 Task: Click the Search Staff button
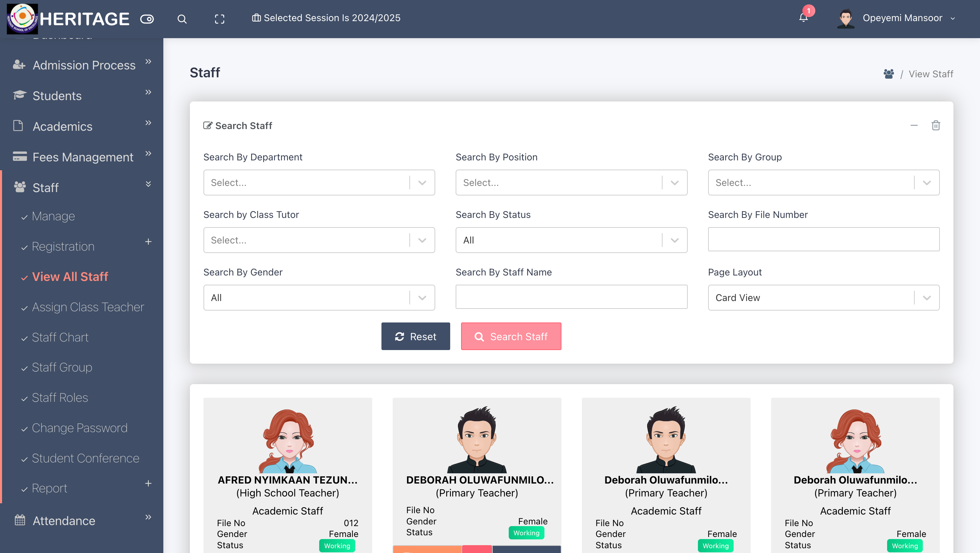(x=511, y=336)
